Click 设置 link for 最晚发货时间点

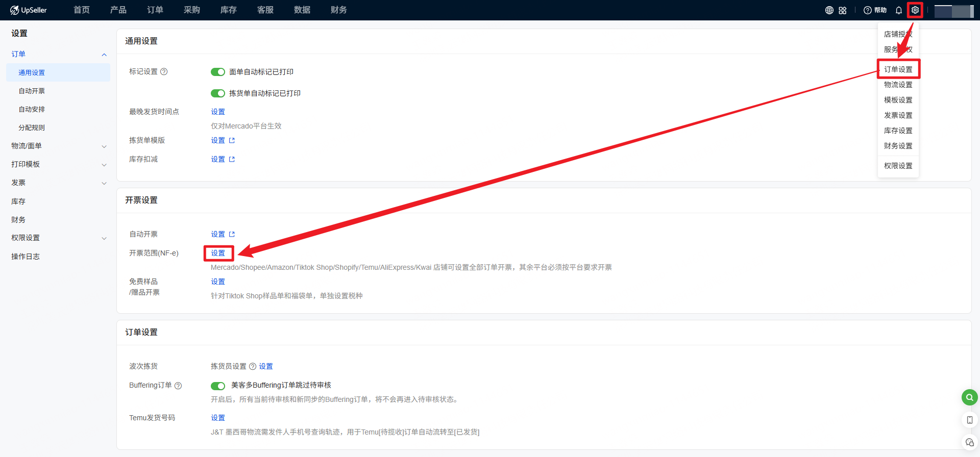pos(218,112)
